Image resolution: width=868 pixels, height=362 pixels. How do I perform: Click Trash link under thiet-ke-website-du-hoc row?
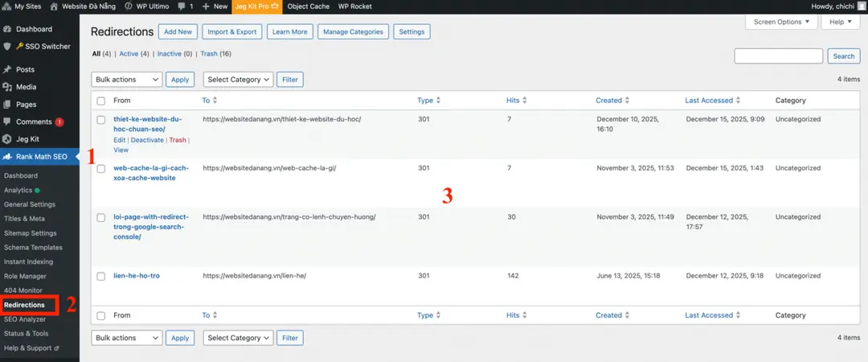(x=178, y=140)
